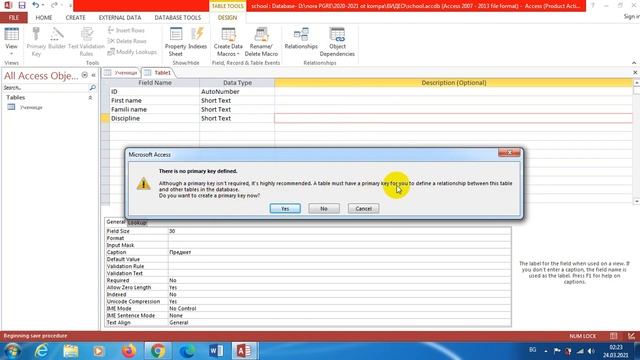This screenshot has height=360, width=640.
Task: Click the search magnifier icon
Action: point(93,88)
